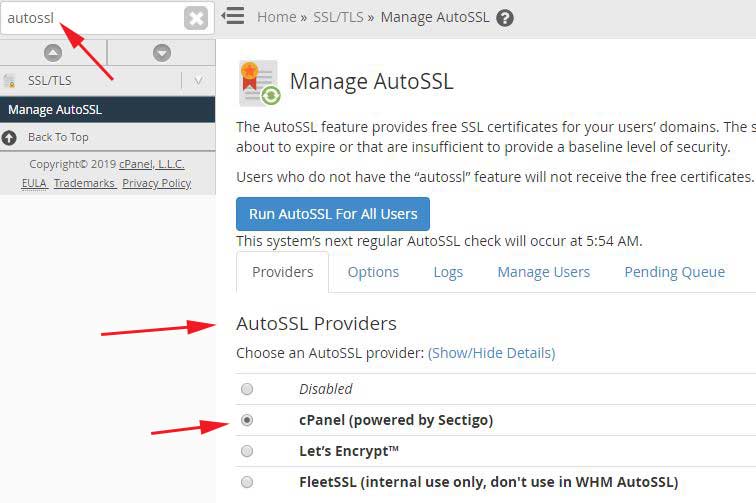Image resolution: width=756 pixels, height=503 pixels.
Task: Click the next AutoSSL check time text
Action: coord(439,241)
